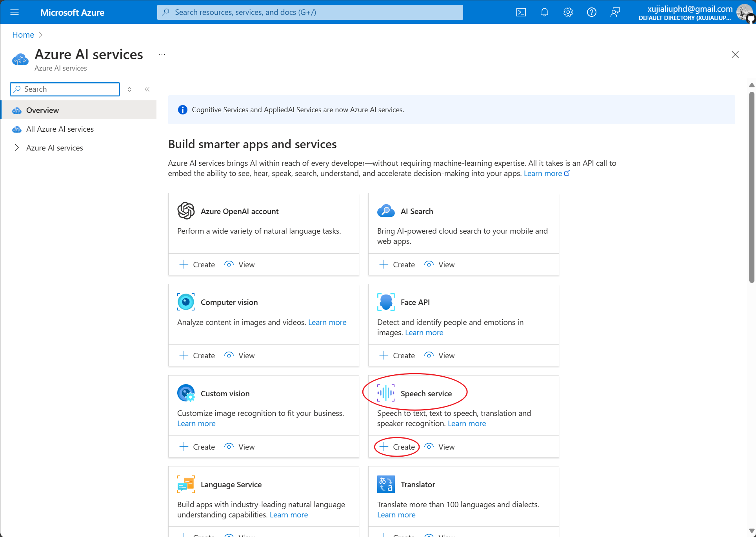Open Cloud Shell from top bar

coord(521,12)
